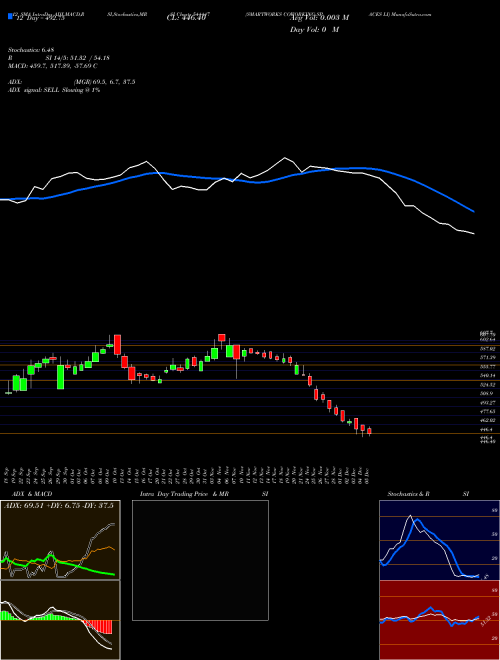Image resolution: width=500 pixels, height=660 pixels.
Task: Click the 477.65 price axis label
Action: click(487, 412)
